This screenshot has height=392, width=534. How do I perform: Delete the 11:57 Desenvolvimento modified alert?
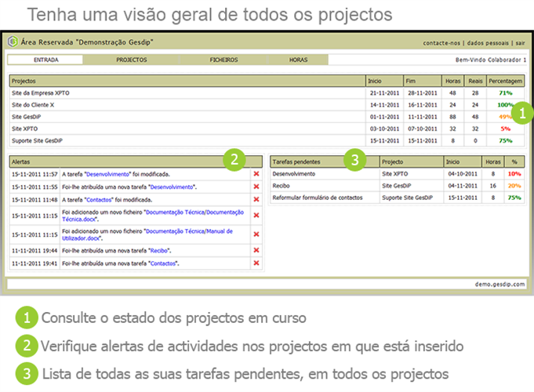(256, 174)
